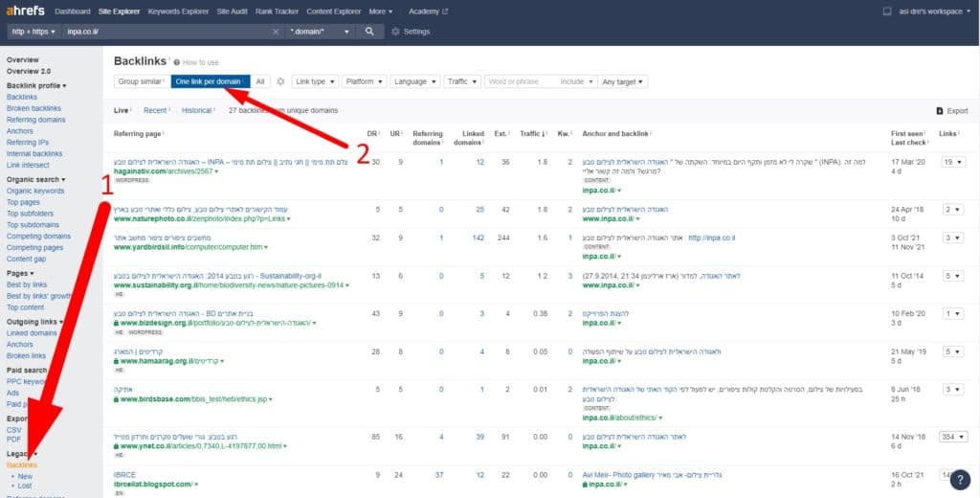Sort by the Referring domains column header
The image size is (980, 498).
428,138
